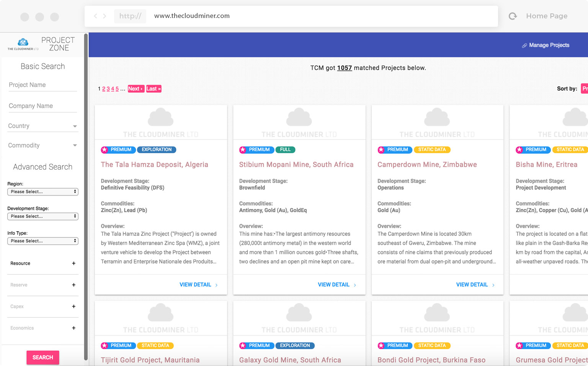Screen dimensions: 588x366
Task: Open Bisha Mine, Eritrea title
Action: 546,165
